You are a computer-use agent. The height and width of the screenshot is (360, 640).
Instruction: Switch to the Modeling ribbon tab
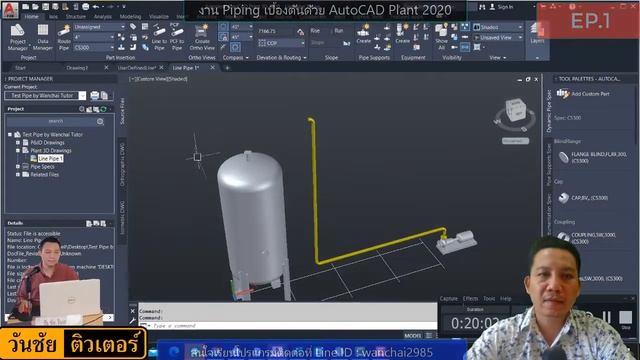(x=130, y=17)
